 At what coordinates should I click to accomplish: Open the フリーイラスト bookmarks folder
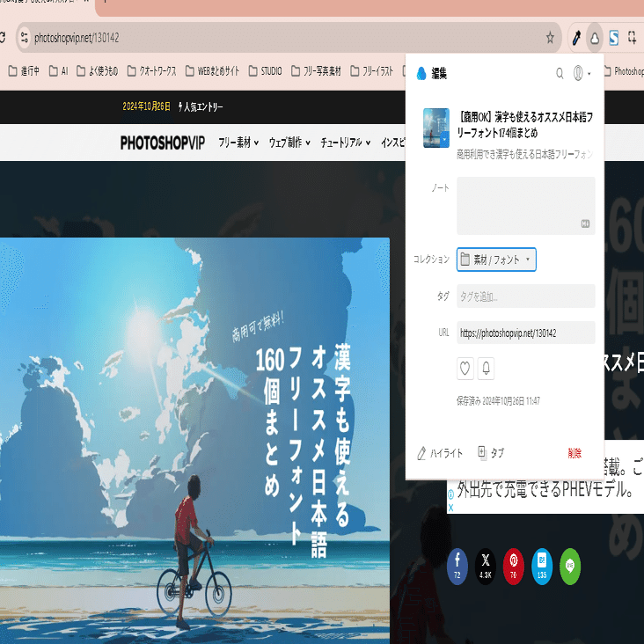click(x=371, y=71)
